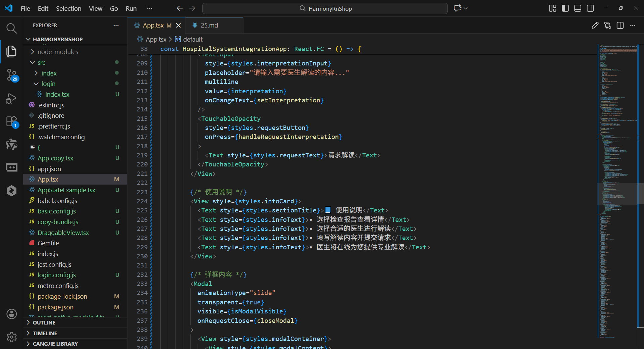Image resolution: width=644 pixels, height=349 pixels.
Task: Split the editor right
Action: point(620,26)
